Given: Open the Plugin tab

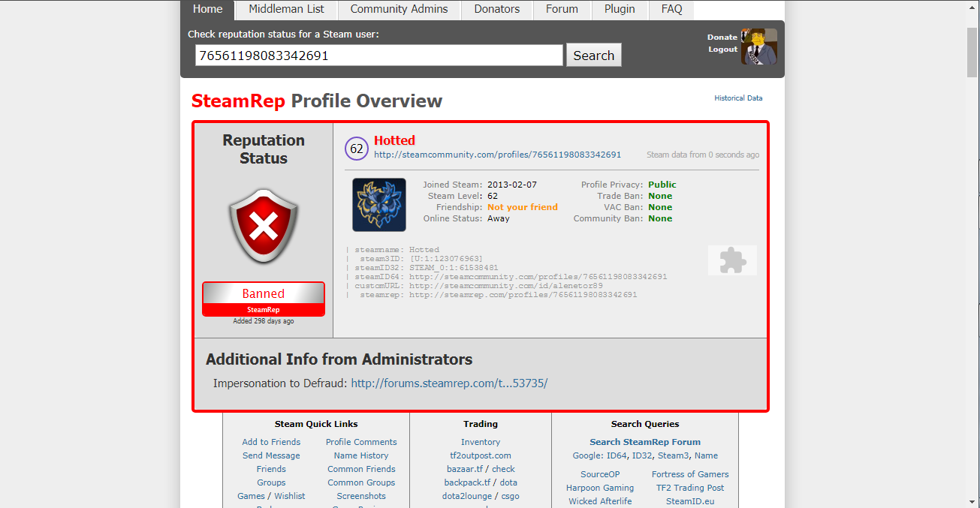Looking at the screenshot, I should [620, 9].
